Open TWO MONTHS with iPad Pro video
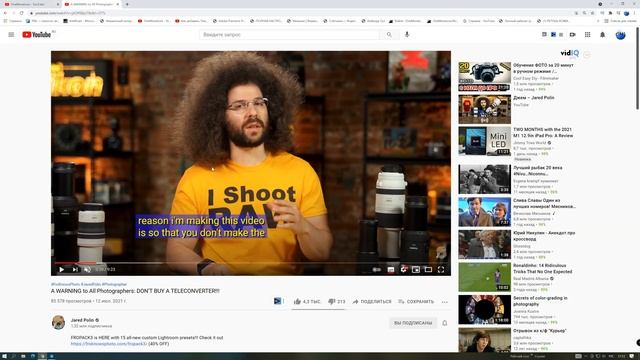640x360 pixels. coord(484,141)
